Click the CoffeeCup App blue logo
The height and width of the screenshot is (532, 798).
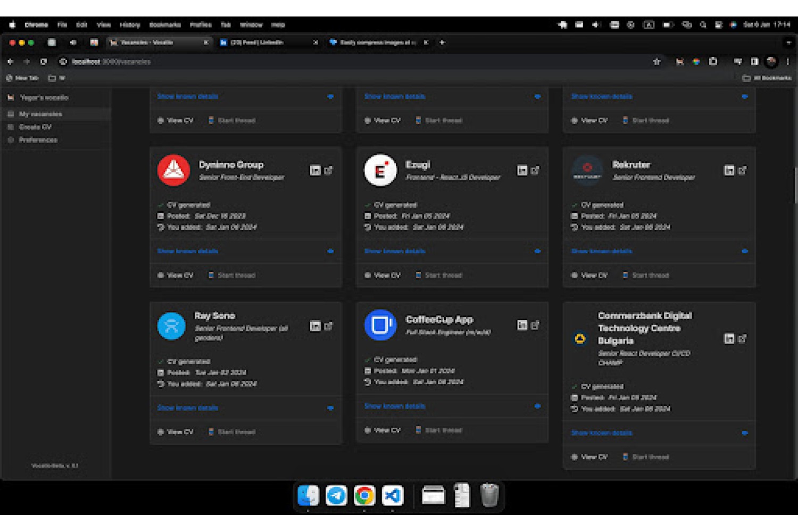(x=380, y=325)
